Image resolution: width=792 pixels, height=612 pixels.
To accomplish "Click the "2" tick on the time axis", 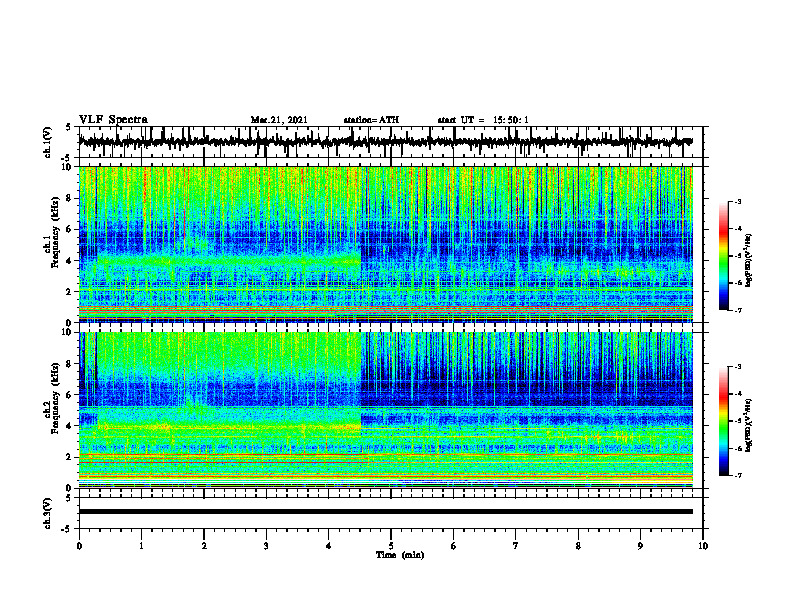I will pyautogui.click(x=204, y=546).
